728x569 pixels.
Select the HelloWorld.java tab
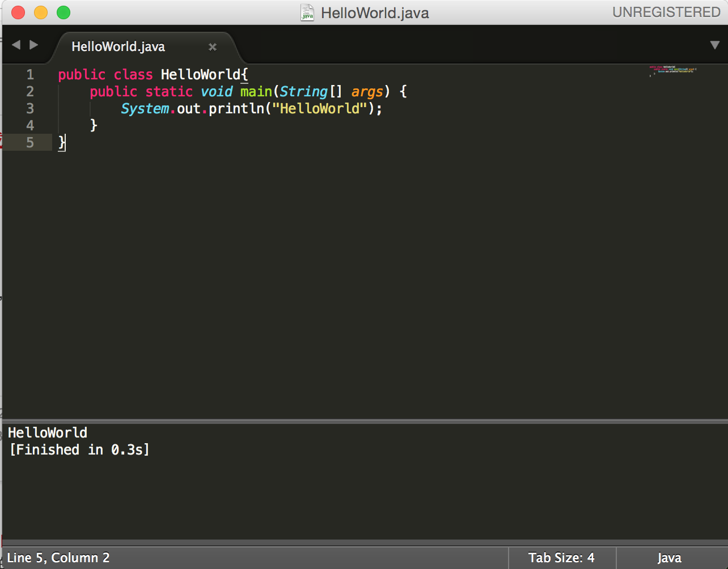tap(118, 47)
